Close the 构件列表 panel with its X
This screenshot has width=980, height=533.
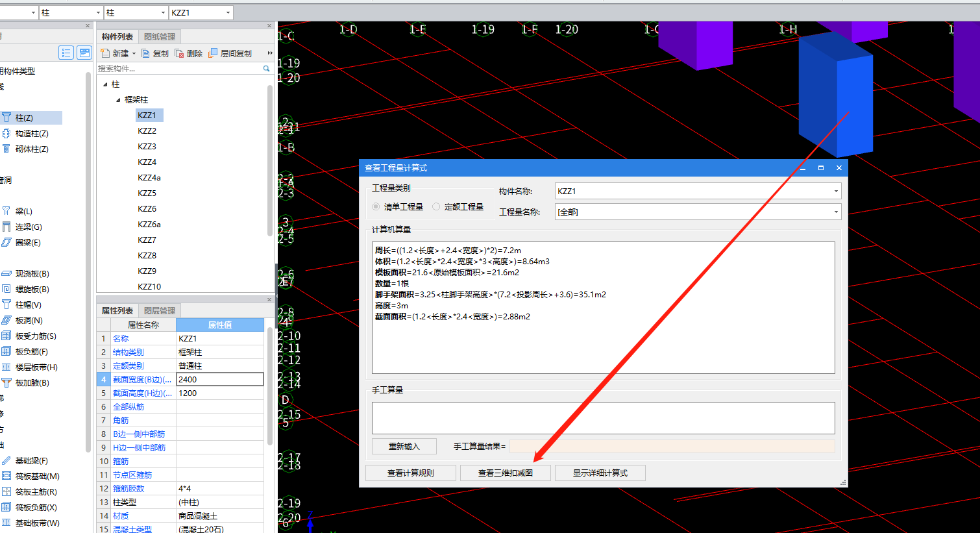click(269, 26)
